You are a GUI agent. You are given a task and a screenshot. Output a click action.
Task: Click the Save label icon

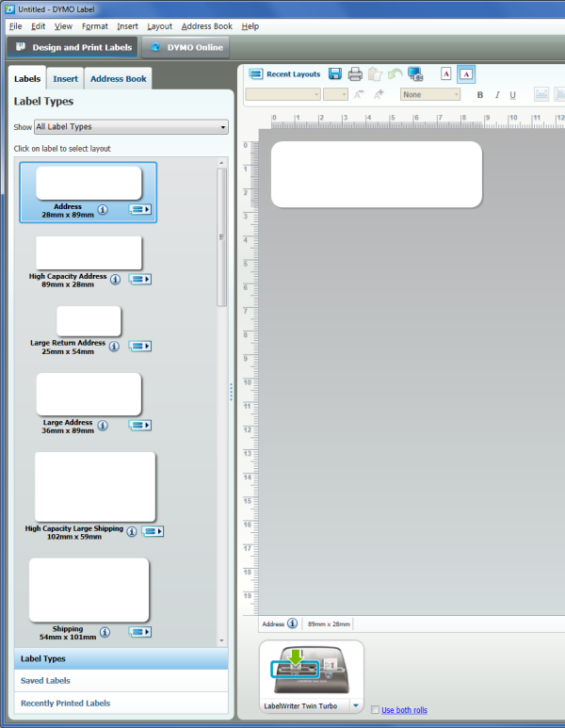pos(335,74)
